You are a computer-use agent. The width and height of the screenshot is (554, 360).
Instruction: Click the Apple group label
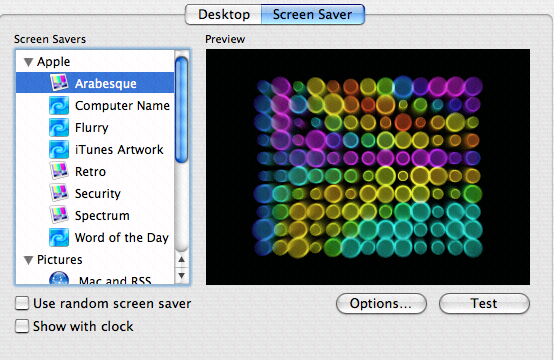coord(53,62)
